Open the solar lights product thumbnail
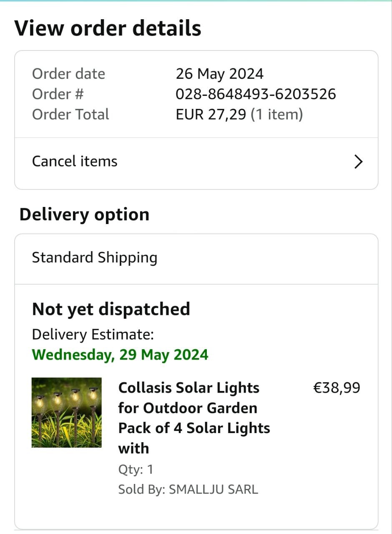392x534 pixels. click(67, 413)
